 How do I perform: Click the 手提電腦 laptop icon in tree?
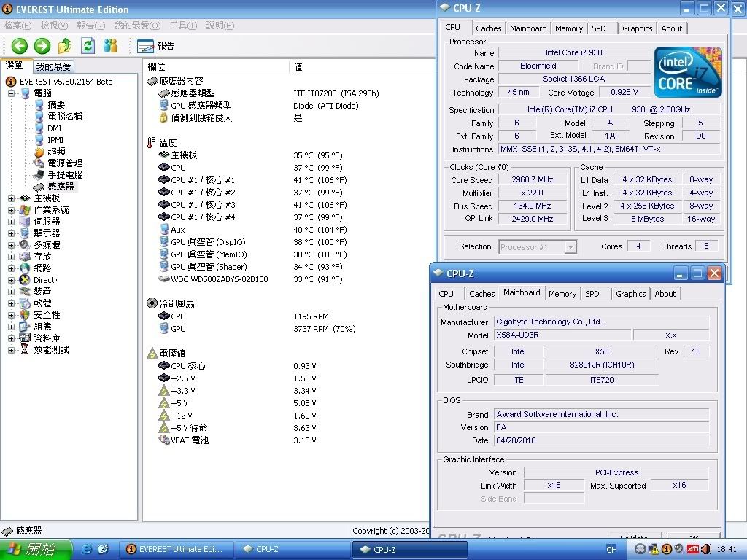[39, 175]
